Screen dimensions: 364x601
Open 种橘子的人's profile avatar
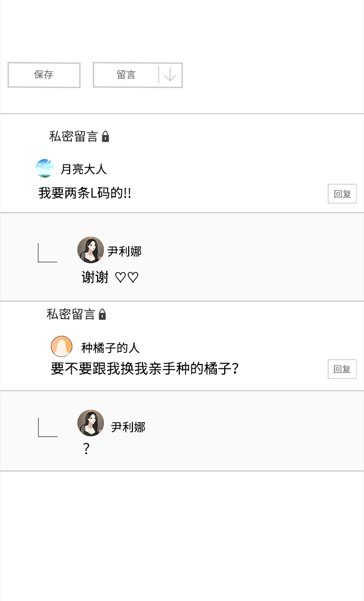pyautogui.click(x=62, y=346)
